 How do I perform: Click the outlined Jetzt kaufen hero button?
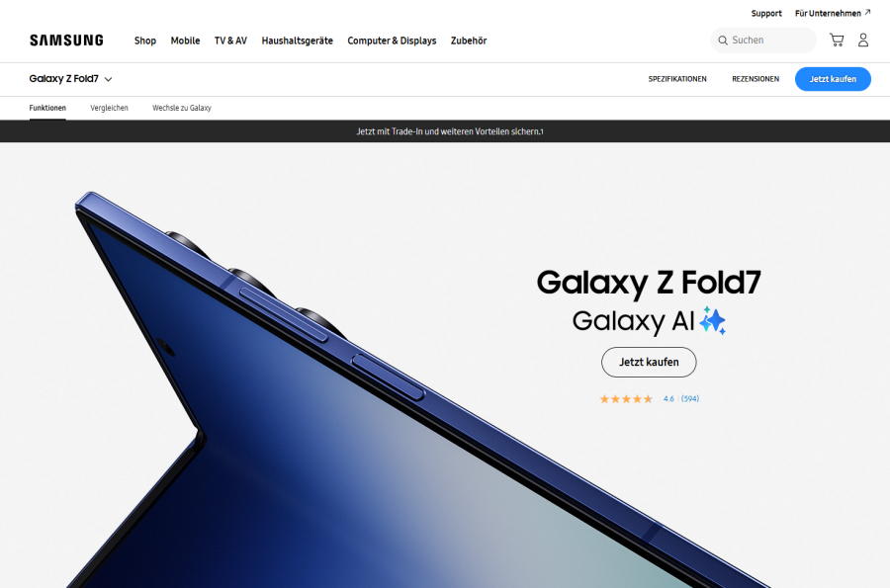tap(649, 362)
